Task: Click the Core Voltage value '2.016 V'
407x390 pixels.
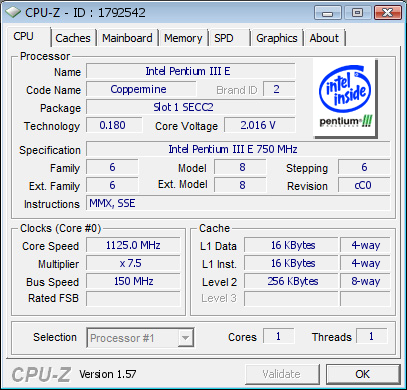Action: [x=260, y=125]
